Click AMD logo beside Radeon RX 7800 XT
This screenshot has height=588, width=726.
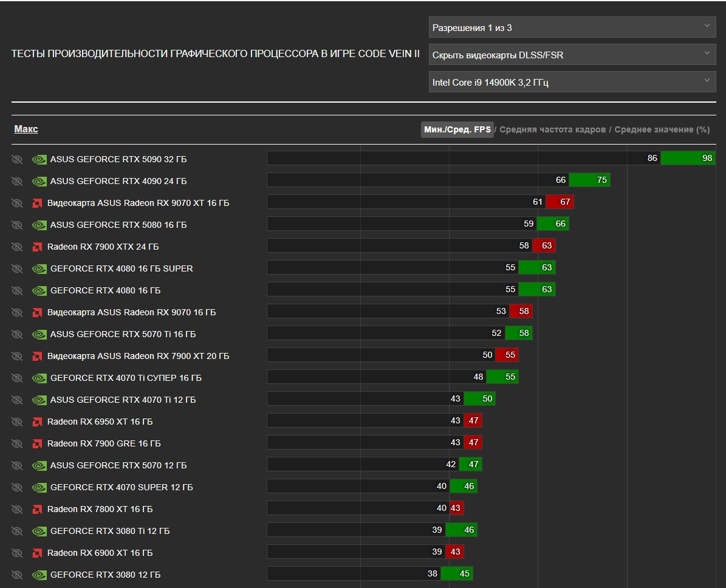[37, 509]
